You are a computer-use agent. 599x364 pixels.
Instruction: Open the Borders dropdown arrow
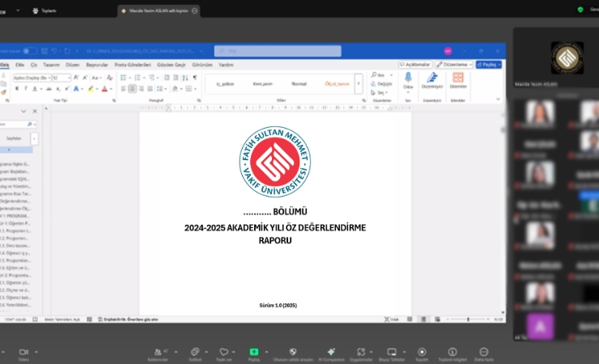tap(195, 89)
